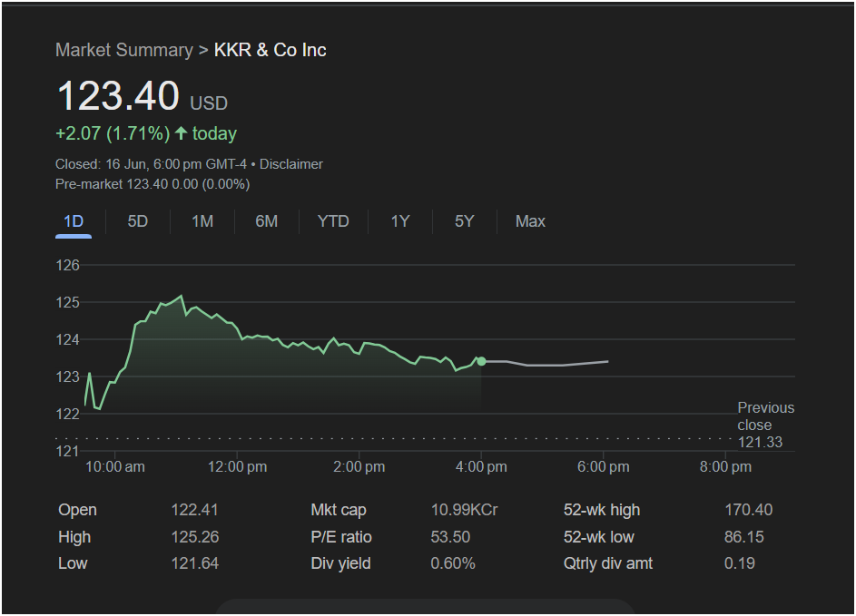View the 1Y chart tab
The image size is (856, 616).
(399, 221)
